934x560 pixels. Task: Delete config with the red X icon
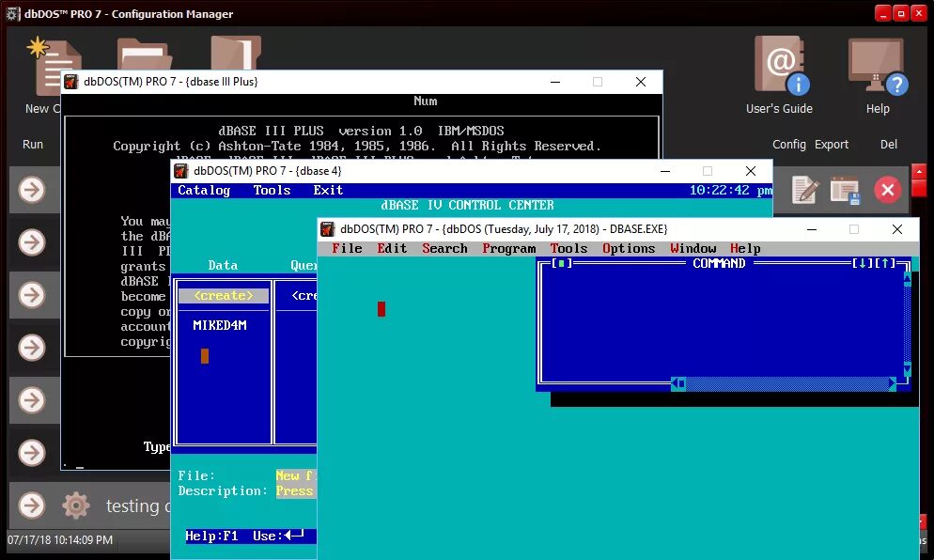coord(888,190)
